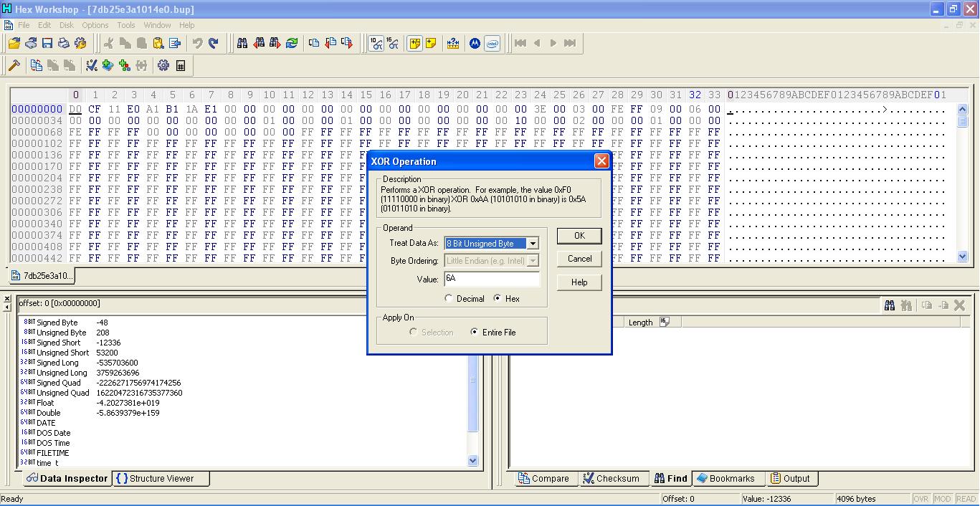
Task: Click the Paste clipboard icon
Action: tap(158, 43)
